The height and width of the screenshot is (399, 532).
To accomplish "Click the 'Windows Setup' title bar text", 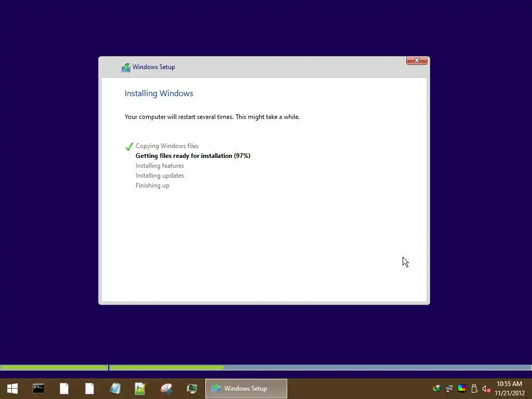I will 154,67.
